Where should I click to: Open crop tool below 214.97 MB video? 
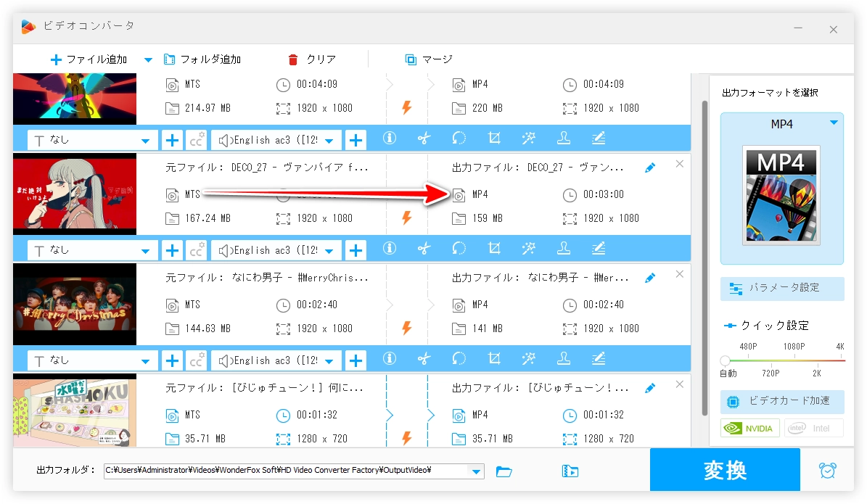[x=494, y=139]
